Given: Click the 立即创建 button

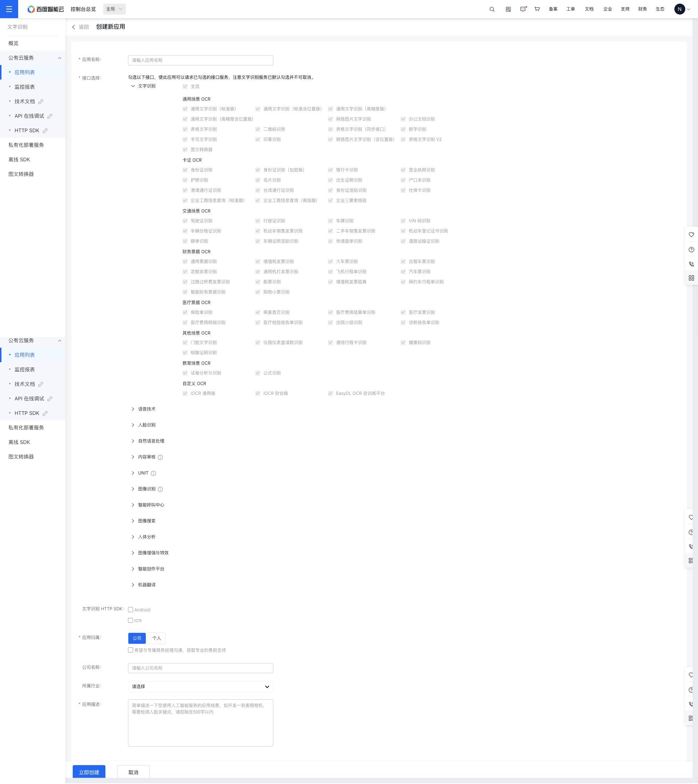Looking at the screenshot, I should [89, 772].
